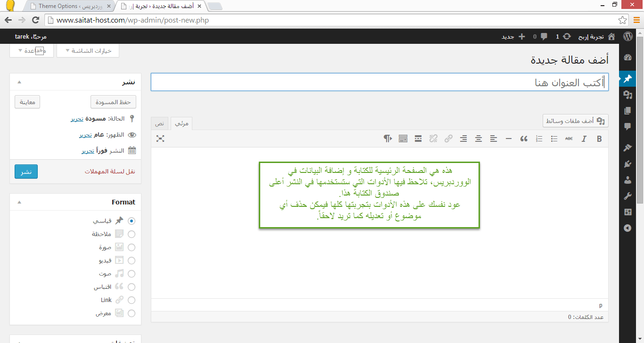
Task: Insert the Read More tag
Action: pyautogui.click(x=418, y=139)
